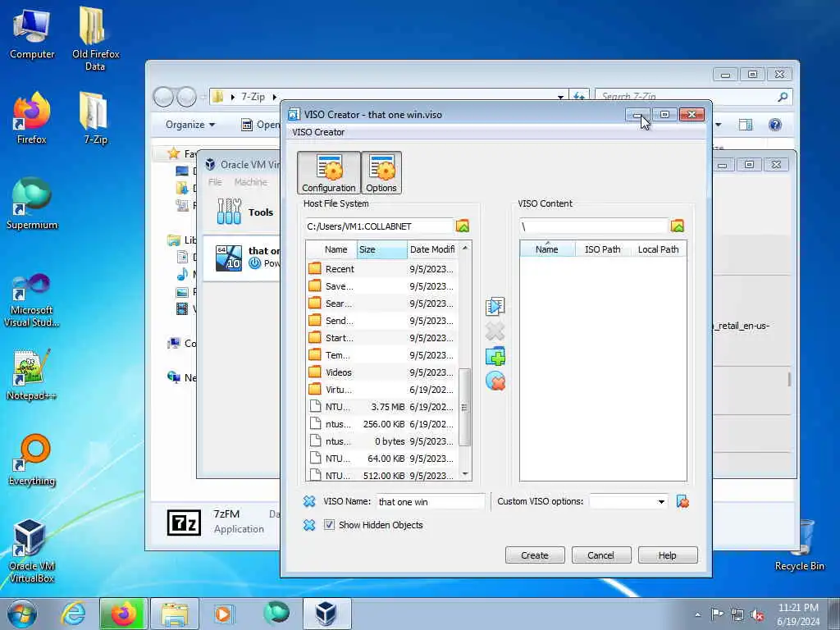Open File menu in VirtualBox window
Viewport: 840px width, 630px height.
click(x=215, y=182)
